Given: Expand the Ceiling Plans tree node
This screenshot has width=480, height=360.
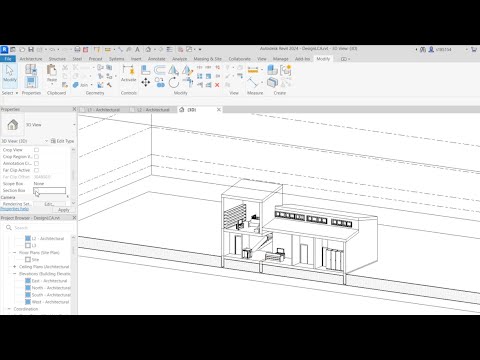Looking at the screenshot, I should click(x=15, y=267).
